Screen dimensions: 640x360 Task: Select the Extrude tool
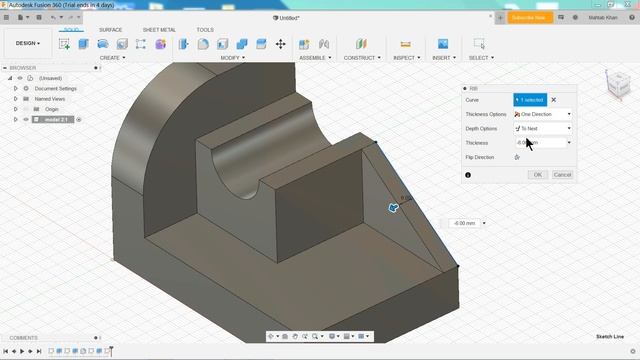(84, 44)
